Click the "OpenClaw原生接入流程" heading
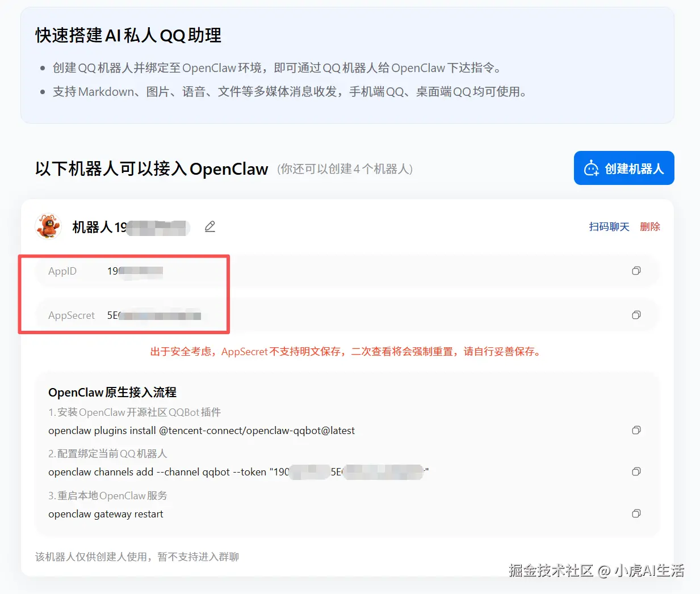The image size is (700, 594). click(x=112, y=392)
